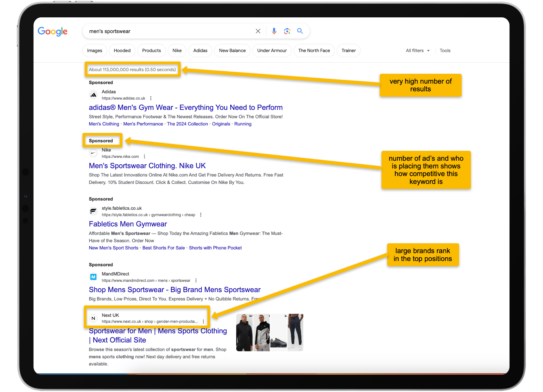Click the style.fabletics.co.uk breadcrumb URL
The height and width of the screenshot is (392, 543).
click(x=149, y=215)
